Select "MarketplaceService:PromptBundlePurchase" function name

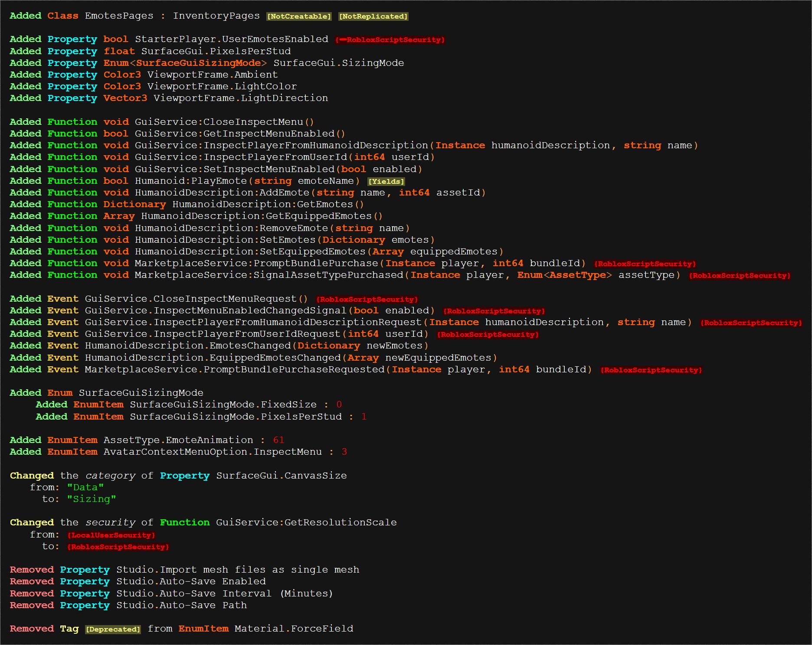(x=256, y=263)
